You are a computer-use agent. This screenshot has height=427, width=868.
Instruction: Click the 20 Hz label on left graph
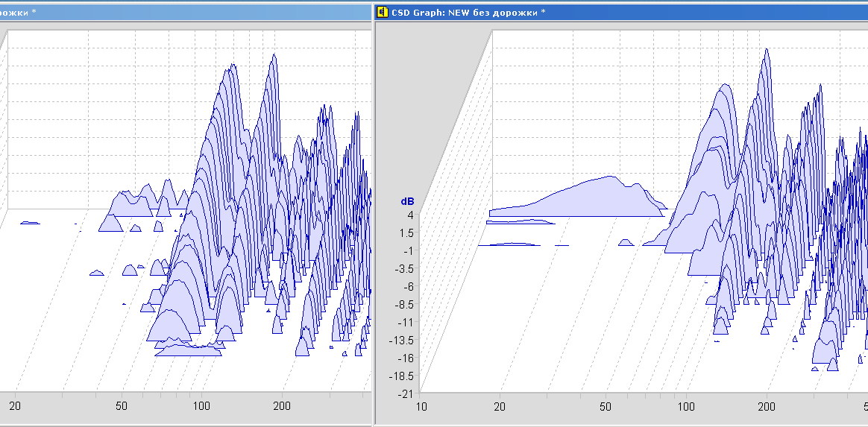click(15, 405)
